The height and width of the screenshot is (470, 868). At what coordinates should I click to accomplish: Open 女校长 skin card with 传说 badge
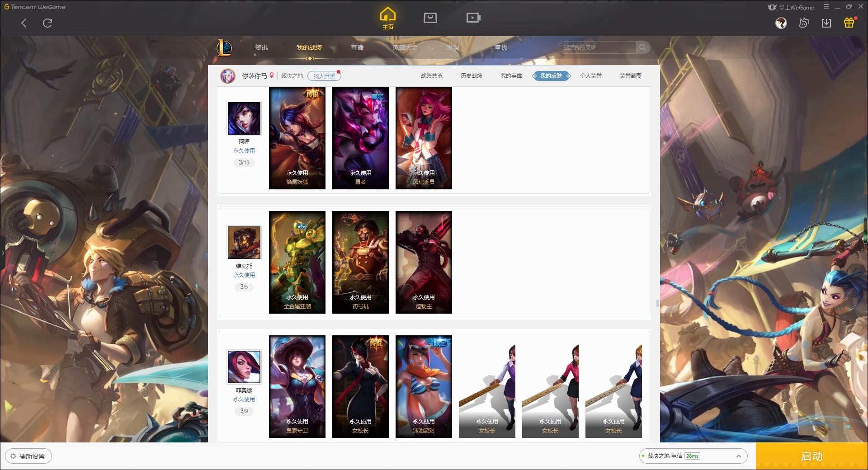360,386
